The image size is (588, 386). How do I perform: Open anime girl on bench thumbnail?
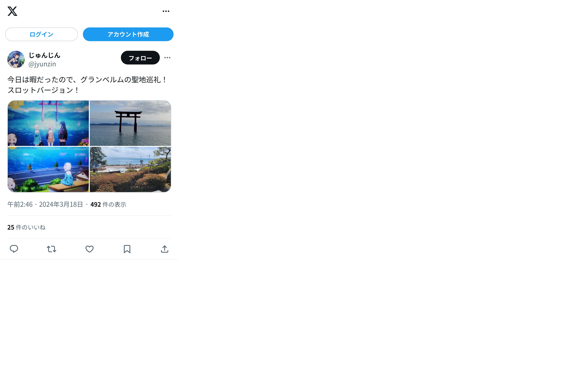48,170
